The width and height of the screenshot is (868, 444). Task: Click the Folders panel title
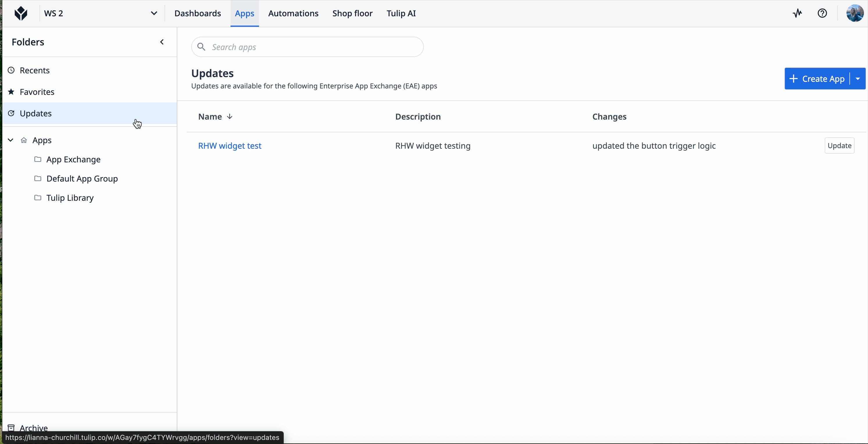(x=28, y=42)
